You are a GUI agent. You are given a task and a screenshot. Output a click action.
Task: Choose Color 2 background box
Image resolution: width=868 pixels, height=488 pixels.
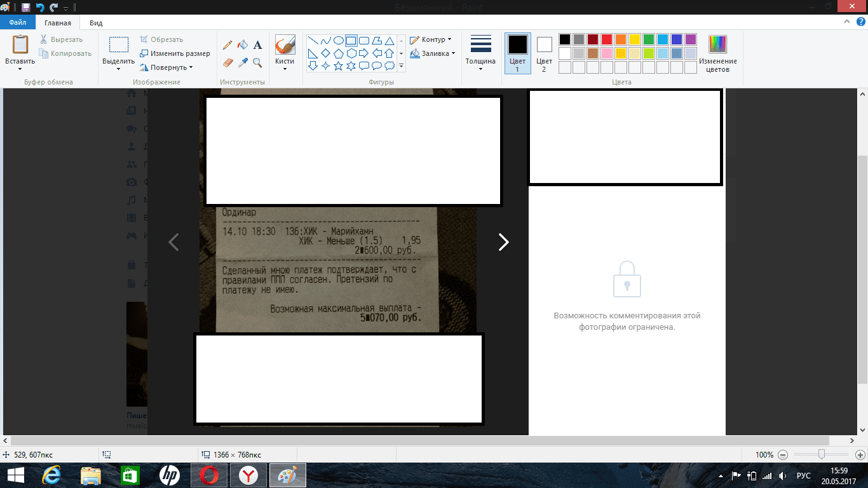point(544,54)
